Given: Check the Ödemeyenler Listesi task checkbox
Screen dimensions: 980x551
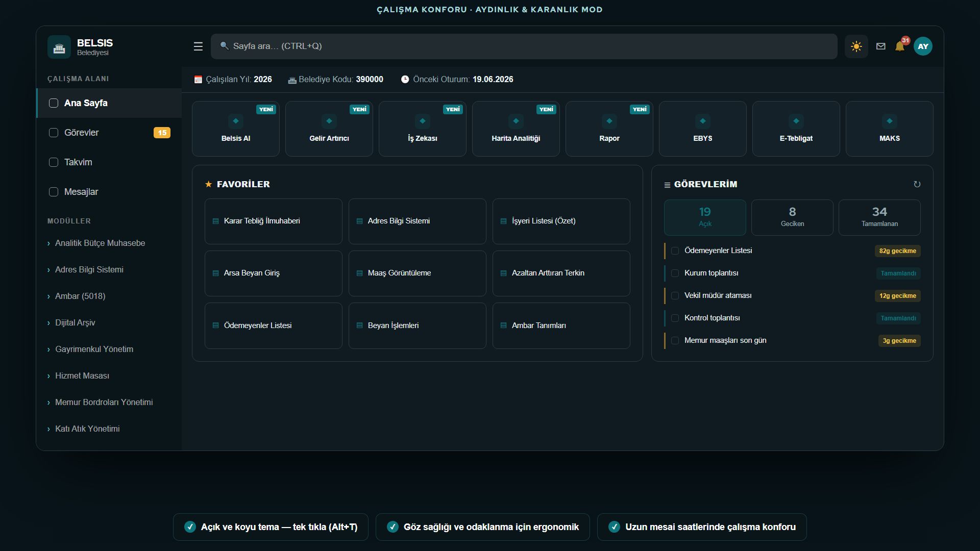Looking at the screenshot, I should 675,251.
